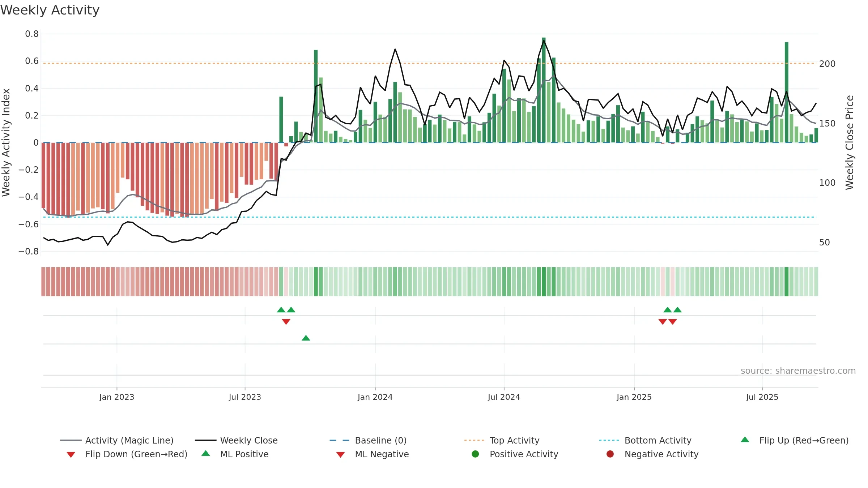Click the 200 tick on the price axis
The width and height of the screenshot is (868, 488).
[827, 64]
